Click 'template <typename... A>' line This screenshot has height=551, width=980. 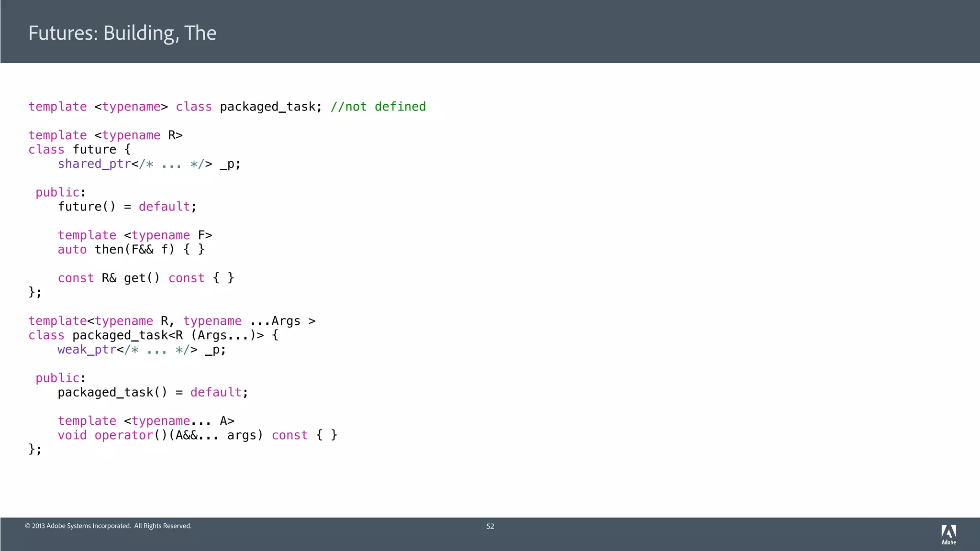point(145,421)
